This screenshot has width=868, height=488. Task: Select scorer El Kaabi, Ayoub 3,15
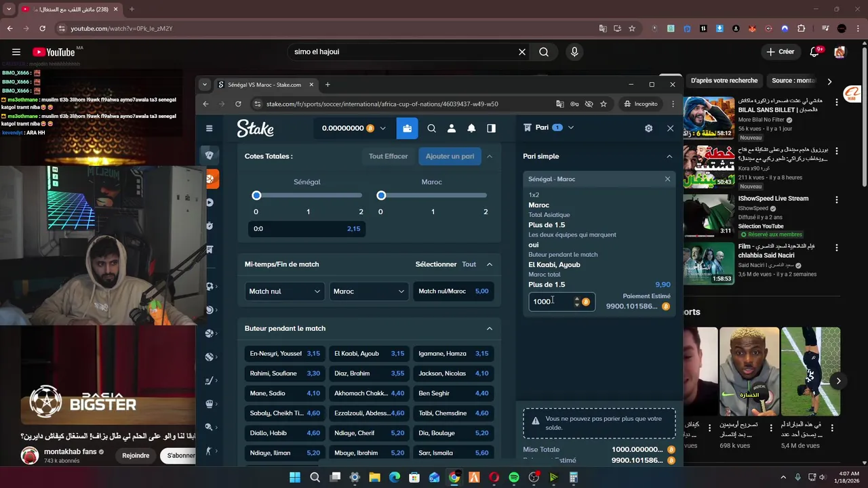369,354
